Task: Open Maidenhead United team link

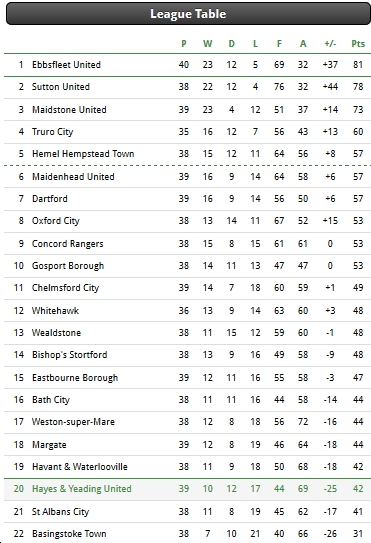Action: (x=73, y=177)
